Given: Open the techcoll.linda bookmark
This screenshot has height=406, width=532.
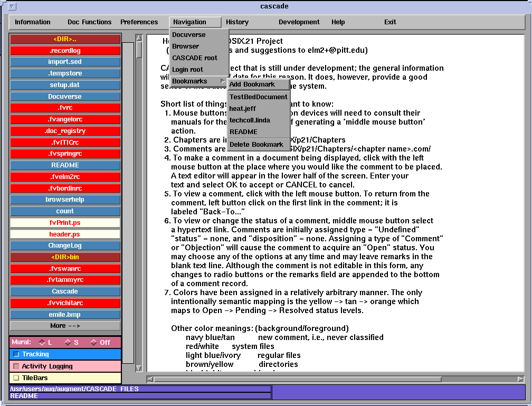Looking at the screenshot, I should click(x=259, y=120).
